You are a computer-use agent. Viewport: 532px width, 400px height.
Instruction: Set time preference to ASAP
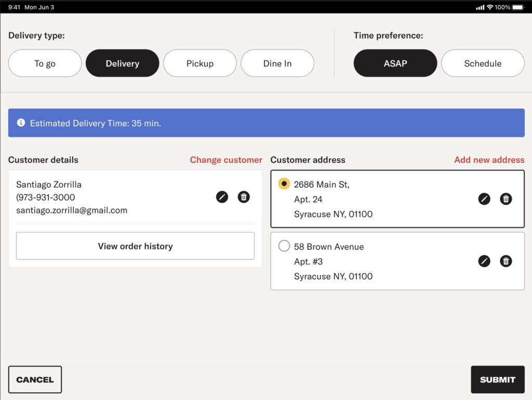[x=395, y=63]
